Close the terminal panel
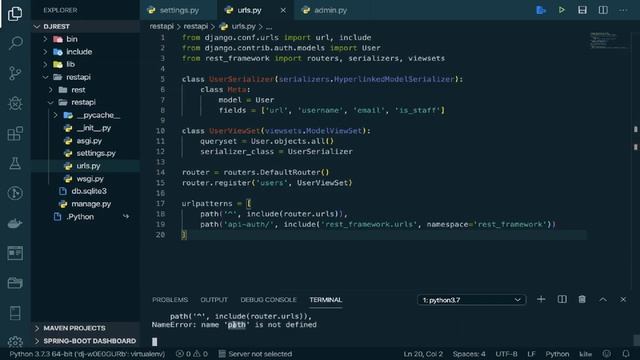This screenshot has height=360, width=640. pos(623,300)
